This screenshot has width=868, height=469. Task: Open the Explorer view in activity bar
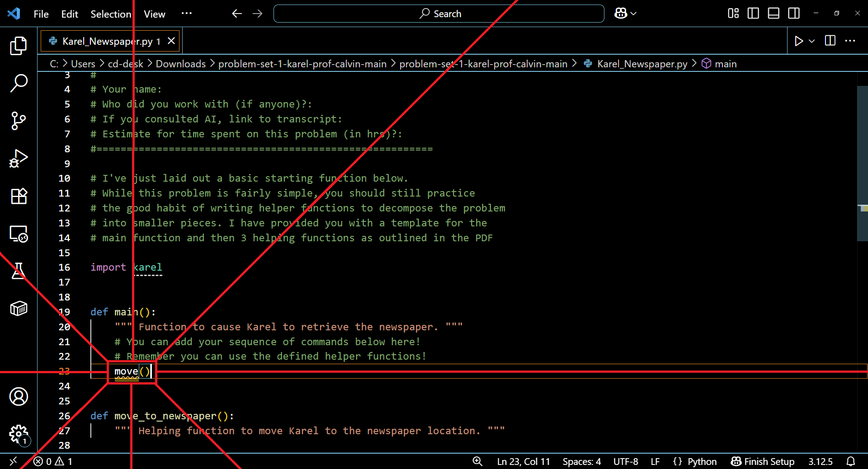[x=19, y=46]
